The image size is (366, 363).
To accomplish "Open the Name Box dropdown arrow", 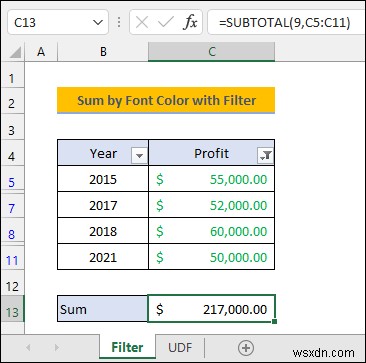I will tap(98, 23).
